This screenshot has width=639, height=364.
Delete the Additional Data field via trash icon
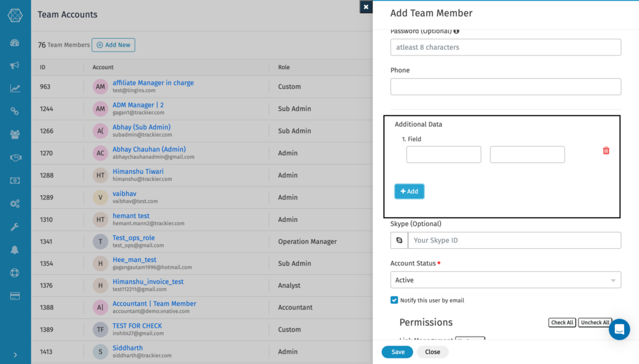coord(605,150)
